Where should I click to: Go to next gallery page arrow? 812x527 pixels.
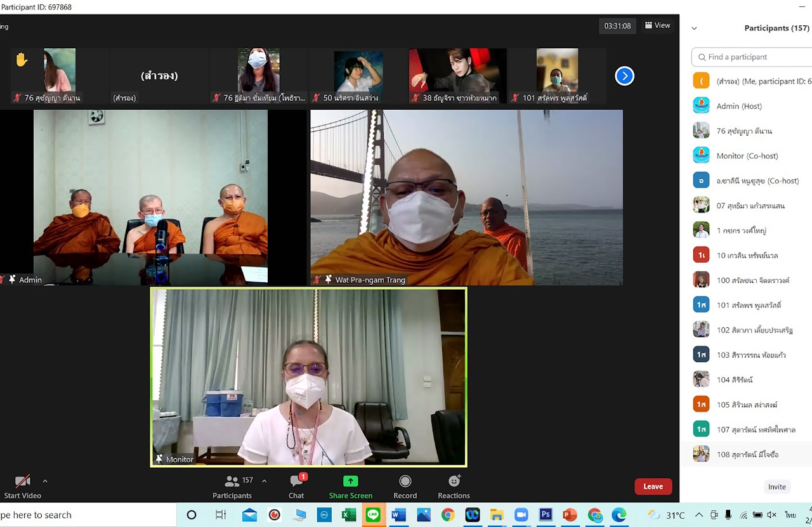(624, 76)
